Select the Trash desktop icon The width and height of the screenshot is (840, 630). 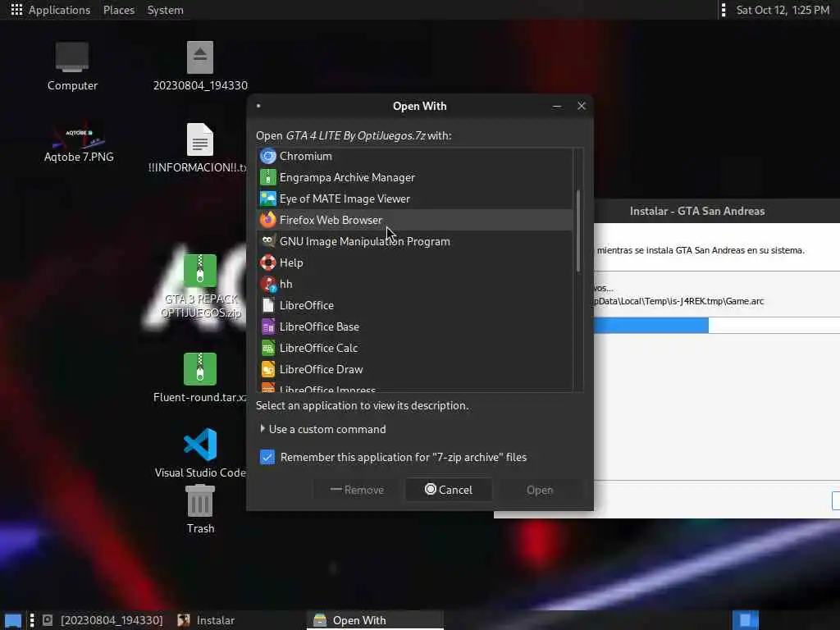[x=200, y=500]
